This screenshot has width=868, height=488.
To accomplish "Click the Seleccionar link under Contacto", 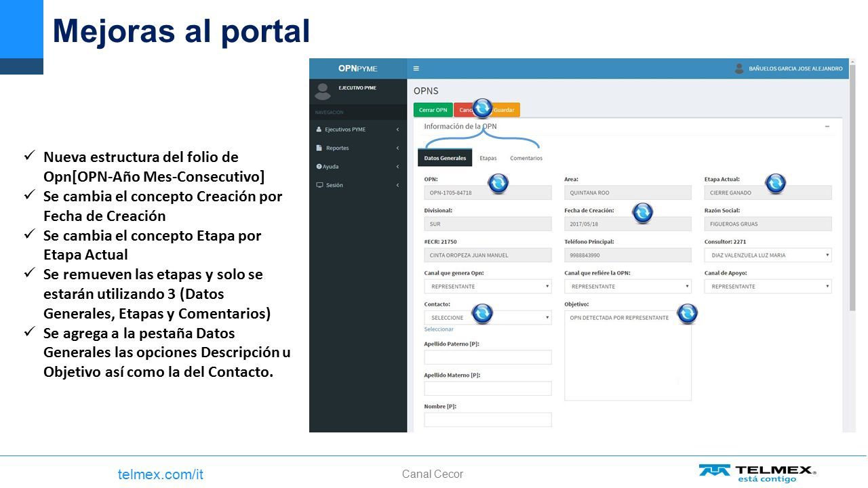I will click(x=439, y=329).
